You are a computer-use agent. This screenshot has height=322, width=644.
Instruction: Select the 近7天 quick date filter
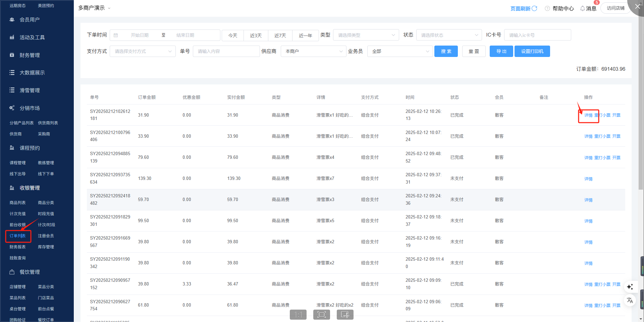[x=280, y=35]
